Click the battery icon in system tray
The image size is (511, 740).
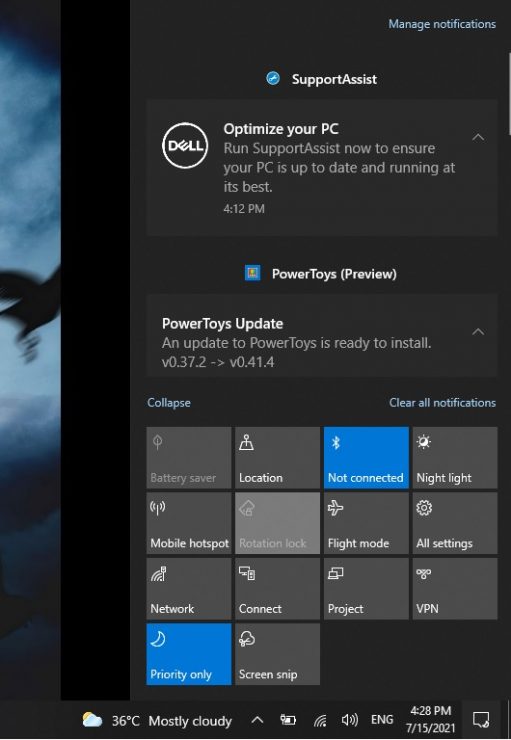pos(288,720)
